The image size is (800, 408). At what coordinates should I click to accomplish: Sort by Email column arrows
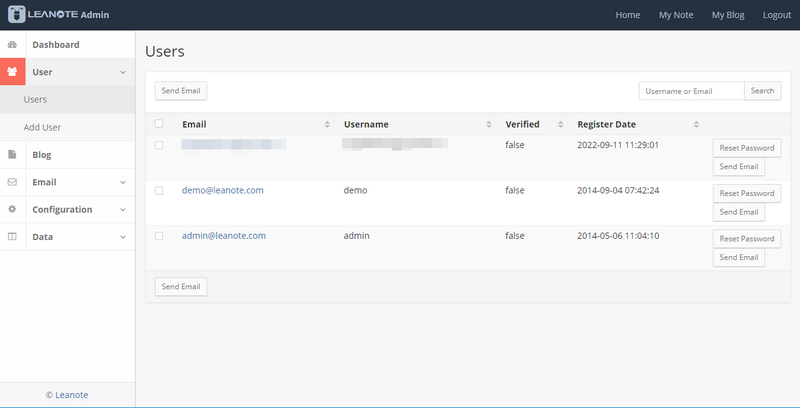[327, 124]
